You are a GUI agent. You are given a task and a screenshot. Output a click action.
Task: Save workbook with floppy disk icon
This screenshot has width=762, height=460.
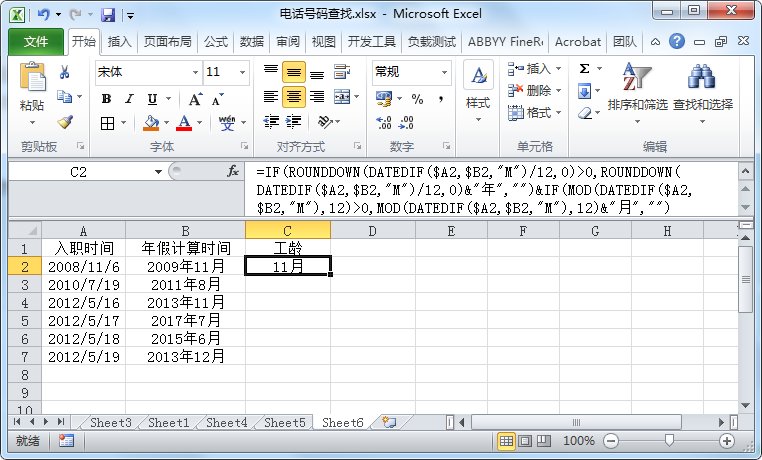(x=107, y=15)
